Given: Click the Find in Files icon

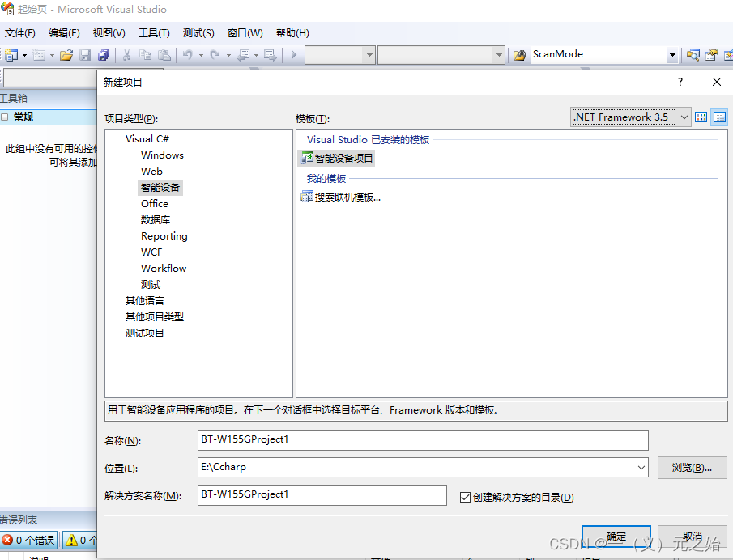Looking at the screenshot, I should tap(519, 55).
